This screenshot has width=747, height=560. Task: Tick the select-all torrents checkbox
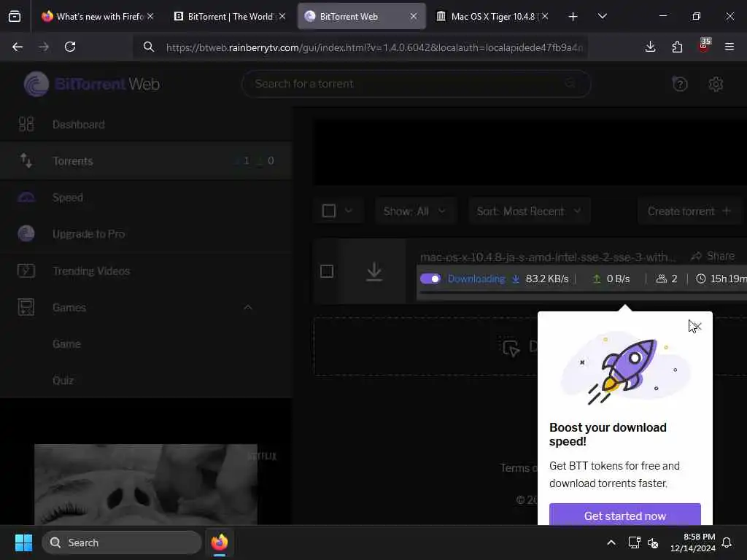(329, 211)
